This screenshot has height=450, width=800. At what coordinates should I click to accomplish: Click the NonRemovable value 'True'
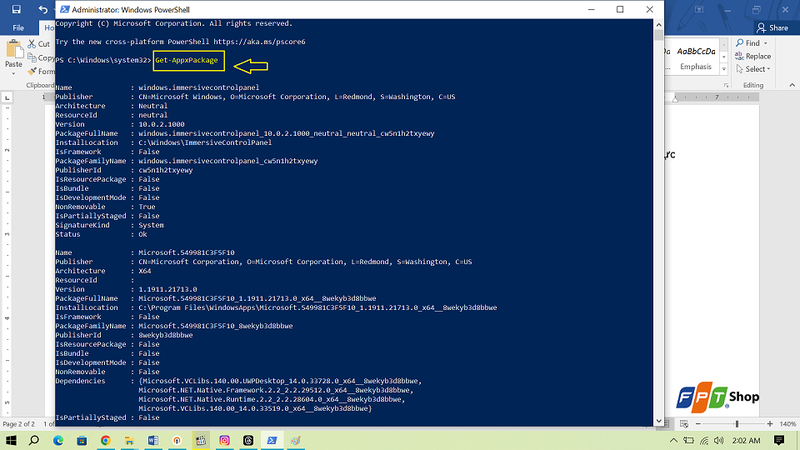coord(146,207)
